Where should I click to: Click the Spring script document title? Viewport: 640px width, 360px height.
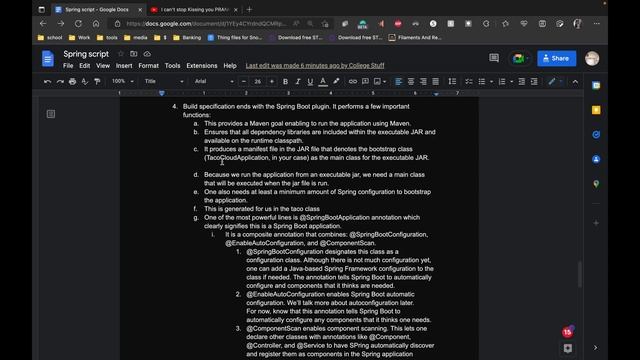point(86,54)
